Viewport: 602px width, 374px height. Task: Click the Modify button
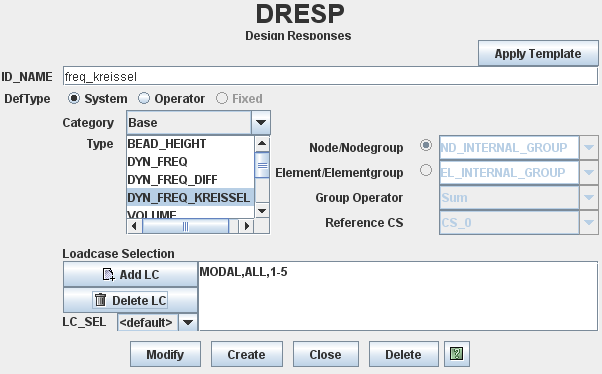pos(165,354)
